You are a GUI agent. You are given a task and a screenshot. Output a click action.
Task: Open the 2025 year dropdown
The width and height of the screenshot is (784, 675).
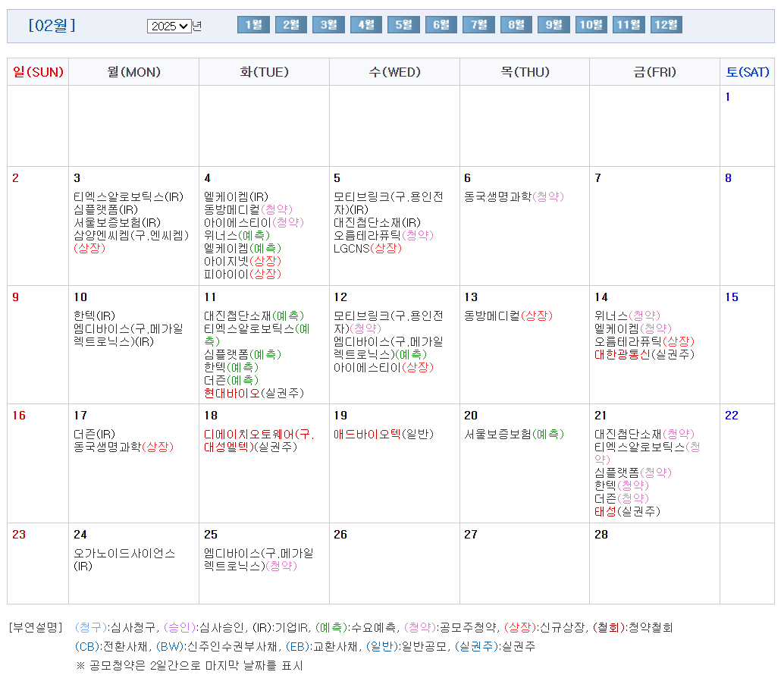(169, 26)
